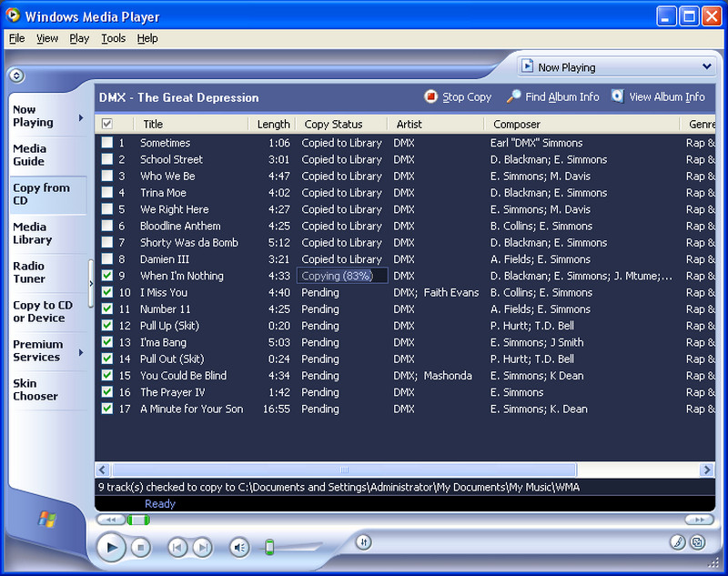Skip to previous track button

tap(178, 547)
